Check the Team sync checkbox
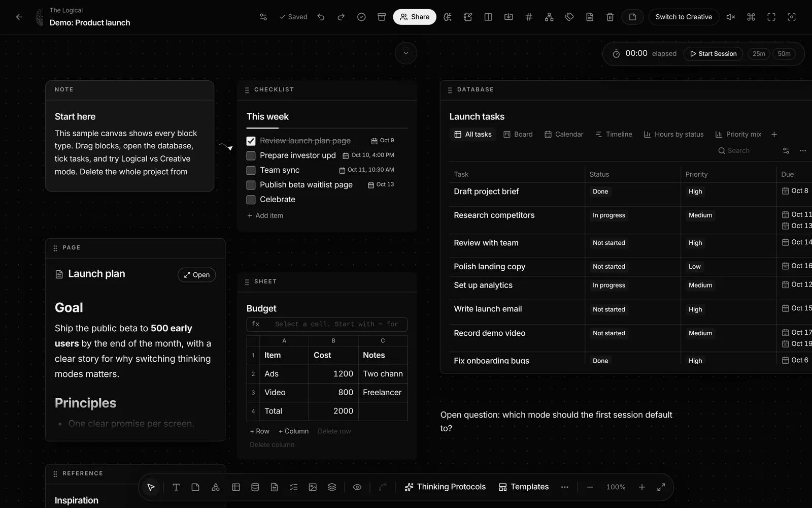This screenshot has width=812, height=508. pyautogui.click(x=251, y=170)
